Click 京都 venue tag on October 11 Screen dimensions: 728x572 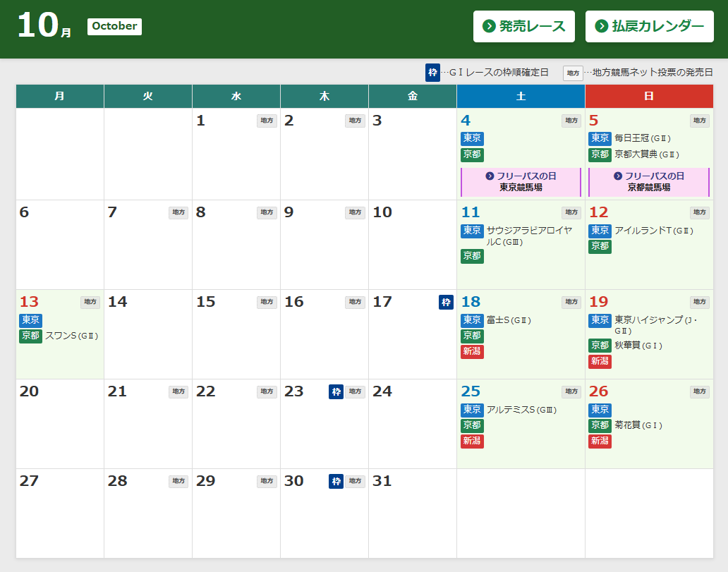point(472,256)
